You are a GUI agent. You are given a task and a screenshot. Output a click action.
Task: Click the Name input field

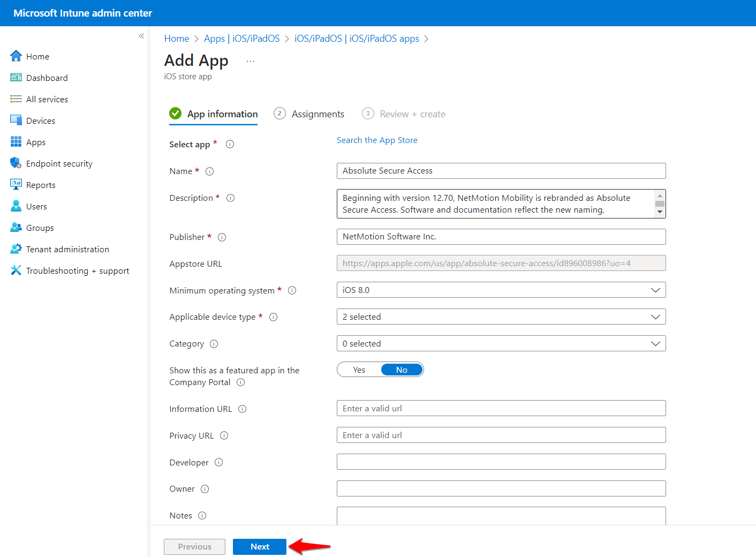[x=501, y=171]
